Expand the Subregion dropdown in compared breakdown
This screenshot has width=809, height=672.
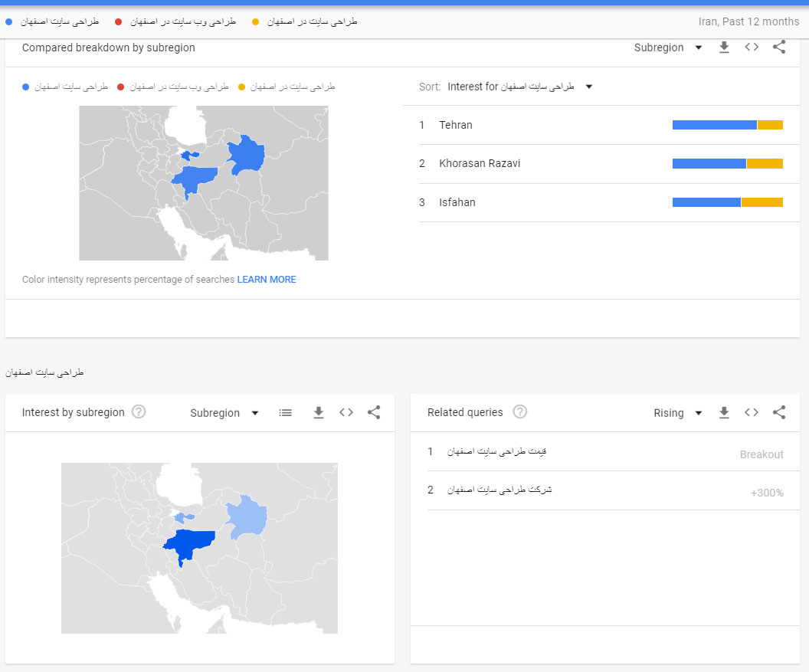point(668,48)
